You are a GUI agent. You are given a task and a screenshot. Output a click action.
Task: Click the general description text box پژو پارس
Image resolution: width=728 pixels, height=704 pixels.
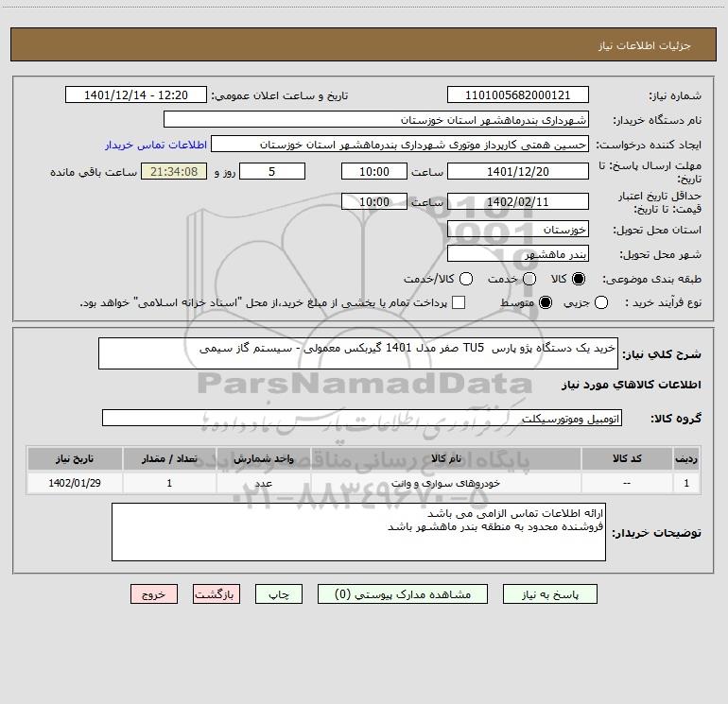click(358, 353)
